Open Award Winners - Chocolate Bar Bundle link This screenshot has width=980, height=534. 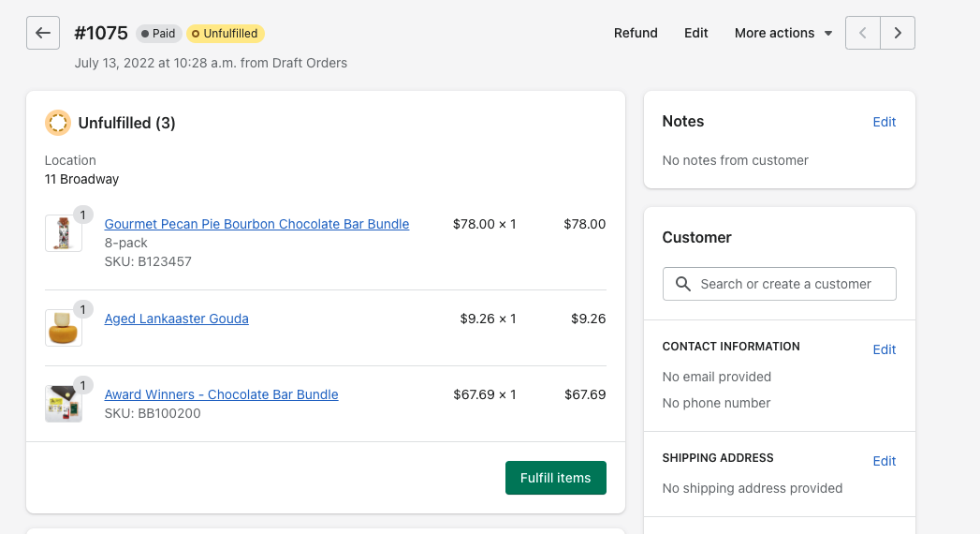click(x=221, y=394)
